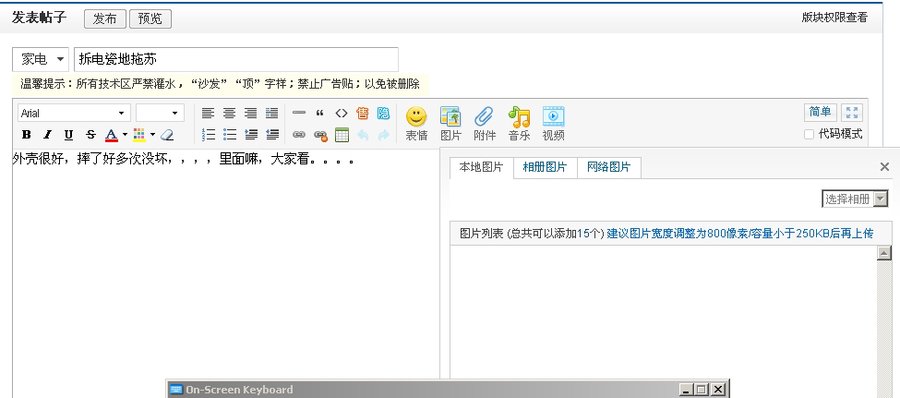Open the 图片 image inserter
The width and height of the screenshot is (900, 398).
tap(451, 124)
